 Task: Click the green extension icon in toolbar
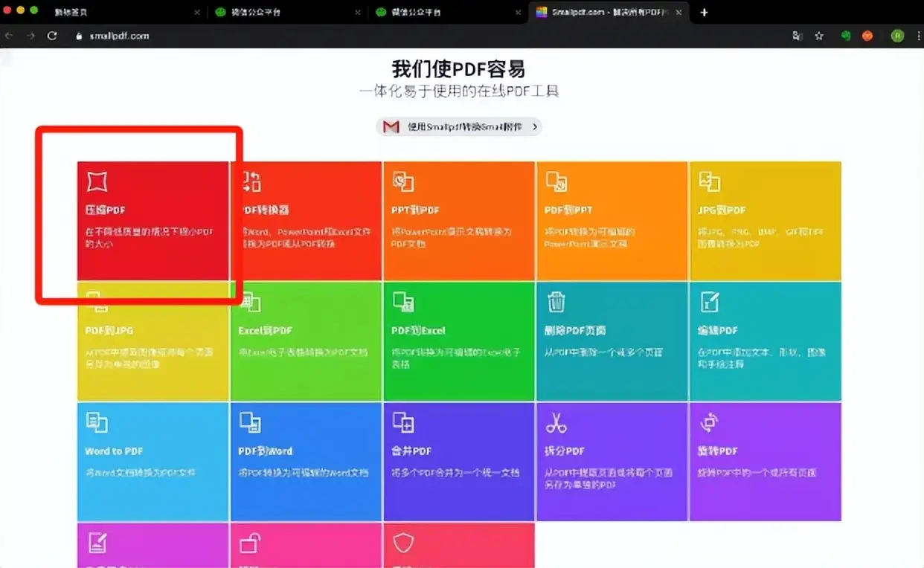click(x=847, y=35)
